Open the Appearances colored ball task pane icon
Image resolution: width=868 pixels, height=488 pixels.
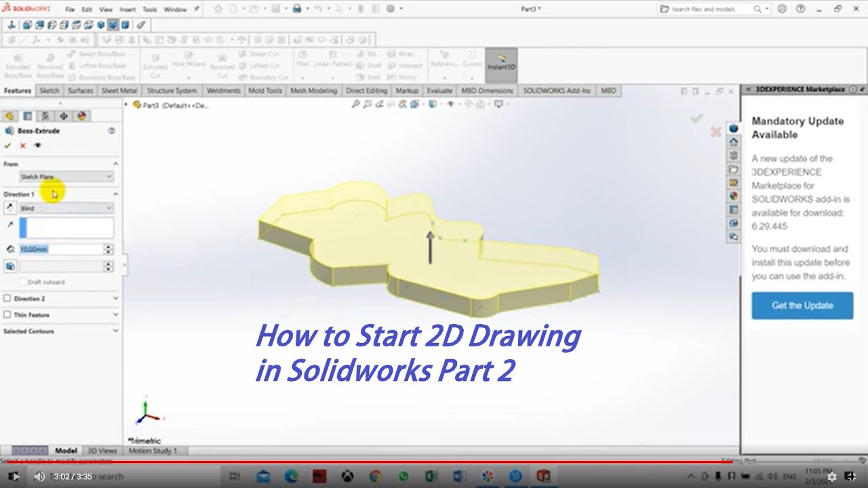tap(734, 196)
